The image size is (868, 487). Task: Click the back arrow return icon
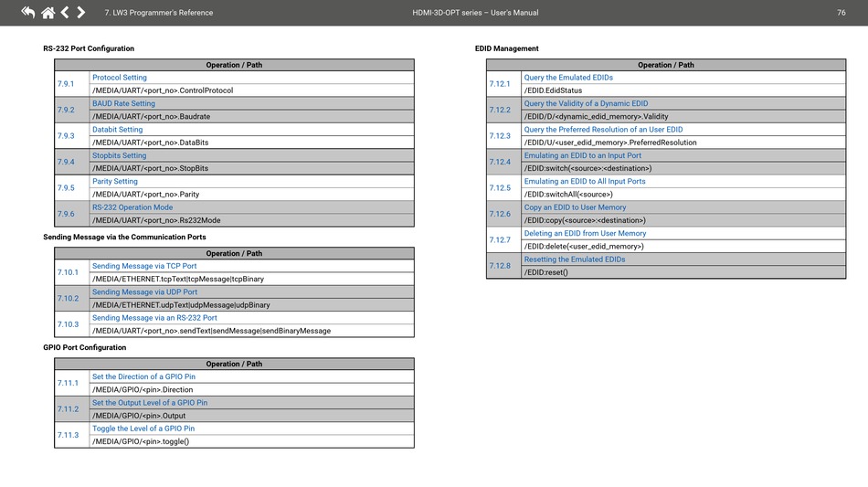[27, 13]
